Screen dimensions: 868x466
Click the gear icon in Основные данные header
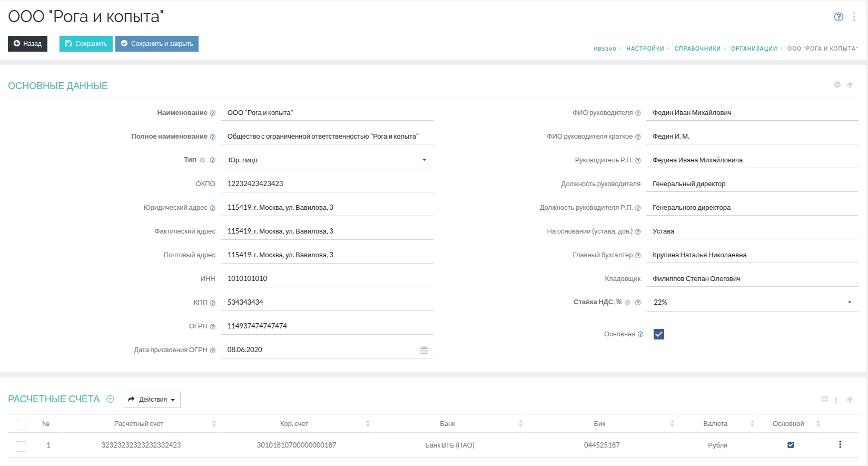[837, 85]
